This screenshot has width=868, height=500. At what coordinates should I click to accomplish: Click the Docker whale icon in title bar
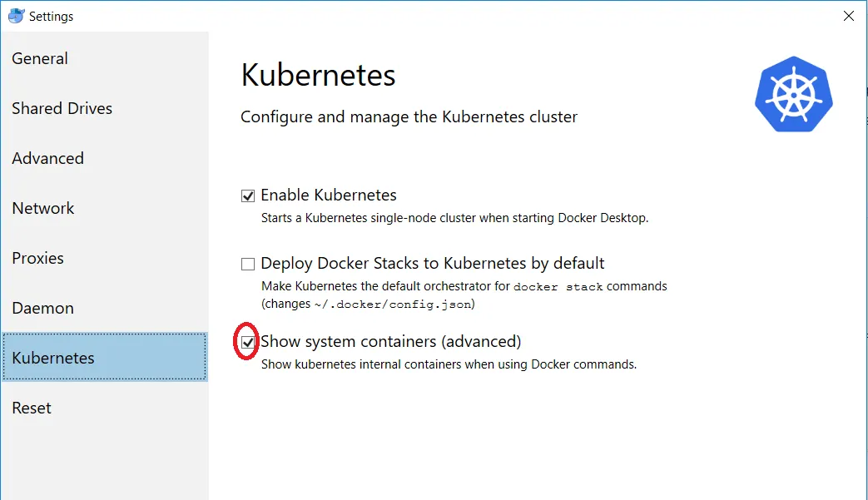pyautogui.click(x=15, y=15)
